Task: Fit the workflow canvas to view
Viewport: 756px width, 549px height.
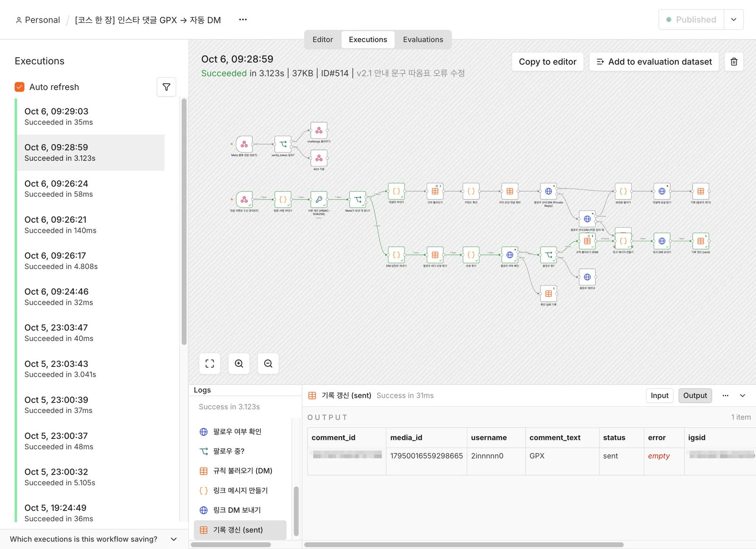Action: [210, 364]
